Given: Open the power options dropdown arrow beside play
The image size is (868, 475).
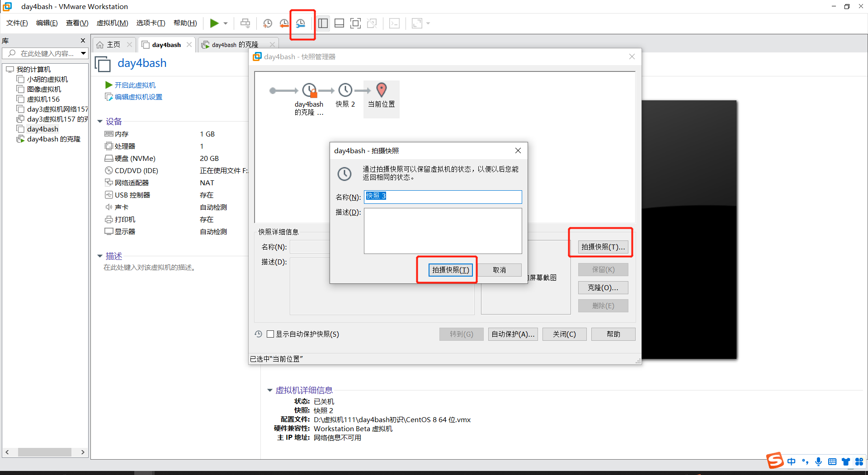Looking at the screenshot, I should pyautogui.click(x=226, y=23).
